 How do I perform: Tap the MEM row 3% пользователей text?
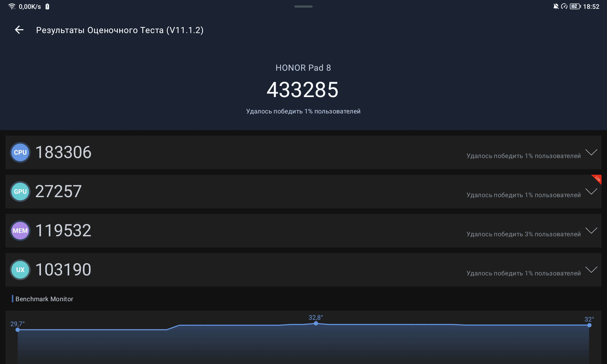[524, 234]
